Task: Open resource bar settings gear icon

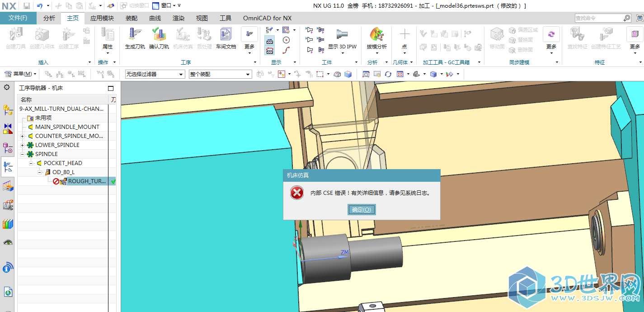Action: 7,87
